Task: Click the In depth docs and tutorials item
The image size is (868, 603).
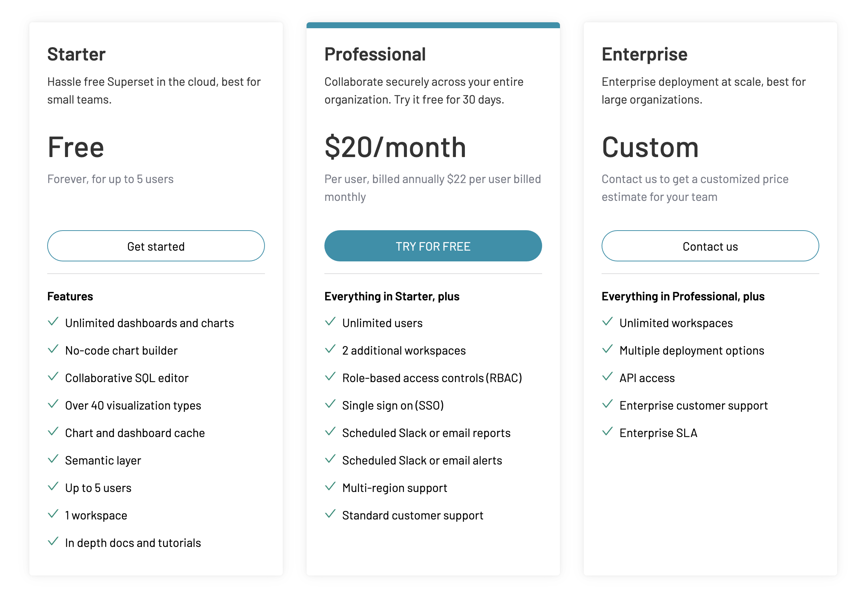Action: point(133,542)
